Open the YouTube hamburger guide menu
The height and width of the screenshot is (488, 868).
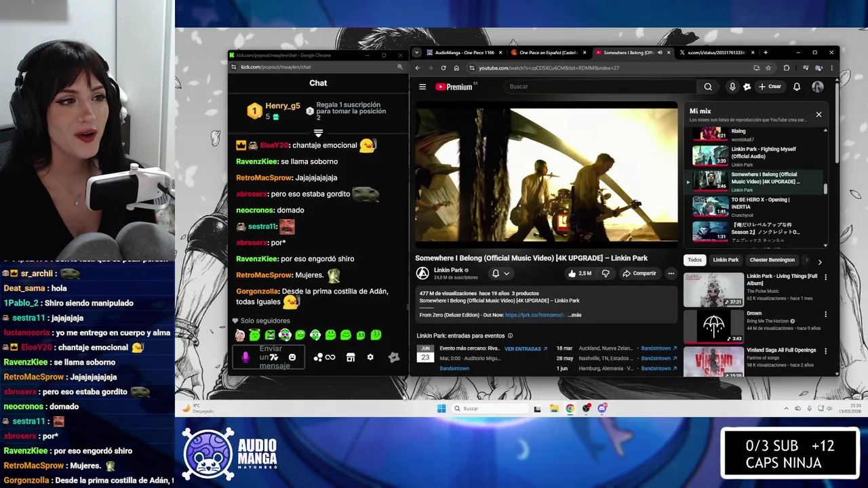click(422, 87)
